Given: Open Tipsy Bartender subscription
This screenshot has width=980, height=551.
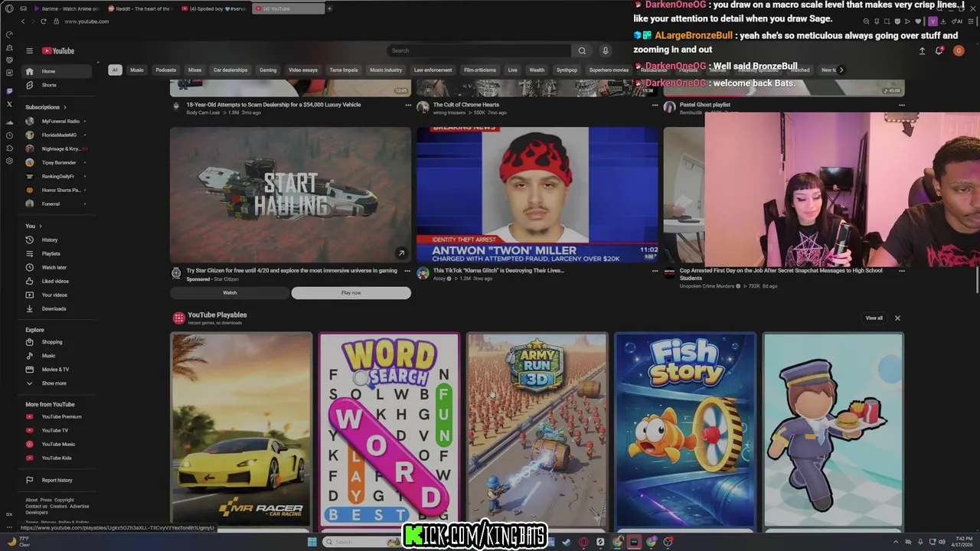Looking at the screenshot, I should pos(57,162).
